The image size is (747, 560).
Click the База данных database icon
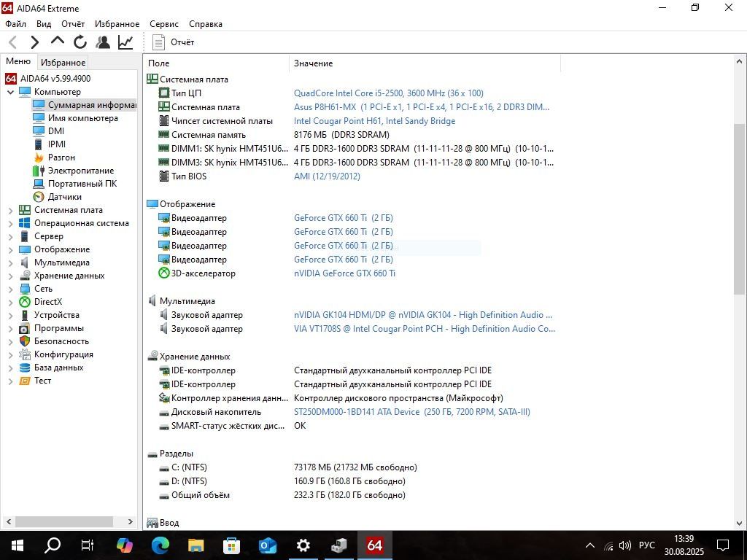pyautogui.click(x=25, y=367)
